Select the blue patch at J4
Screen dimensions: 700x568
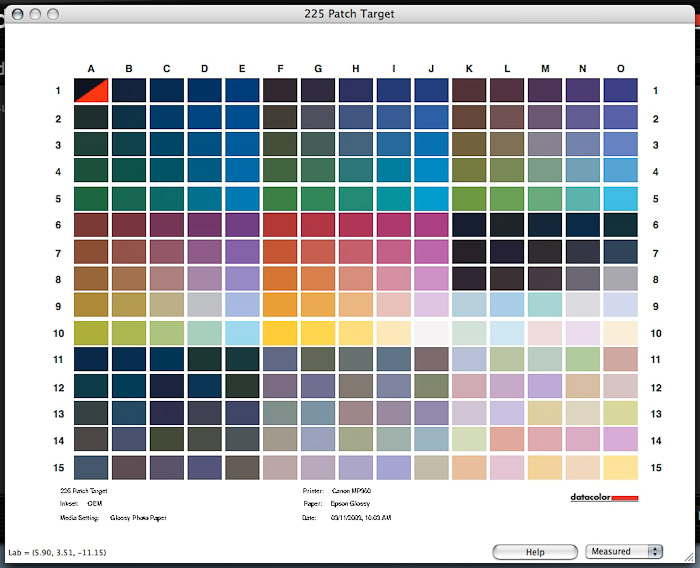pos(431,170)
